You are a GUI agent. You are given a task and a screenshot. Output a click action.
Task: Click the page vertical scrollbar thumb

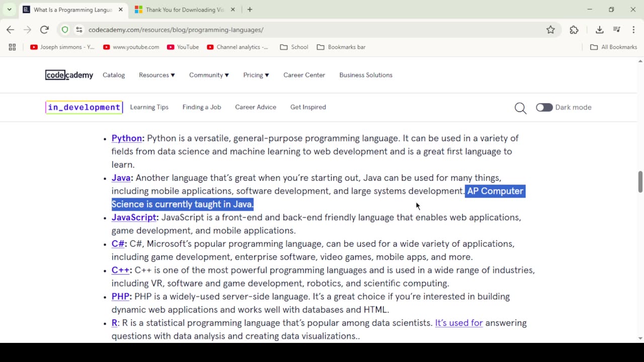point(640,182)
